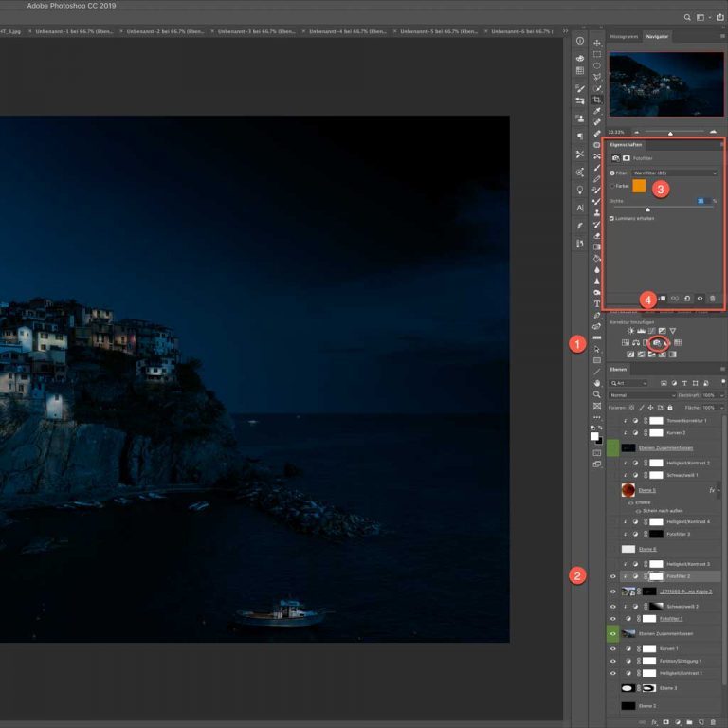Select the Zoom tool in toolbar
The image size is (728, 728).
coord(597,394)
